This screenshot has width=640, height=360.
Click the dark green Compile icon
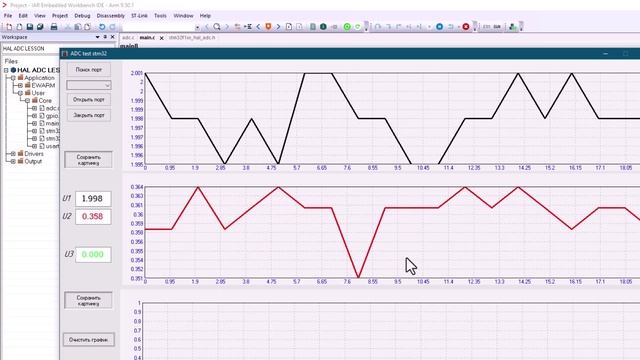coord(323,27)
